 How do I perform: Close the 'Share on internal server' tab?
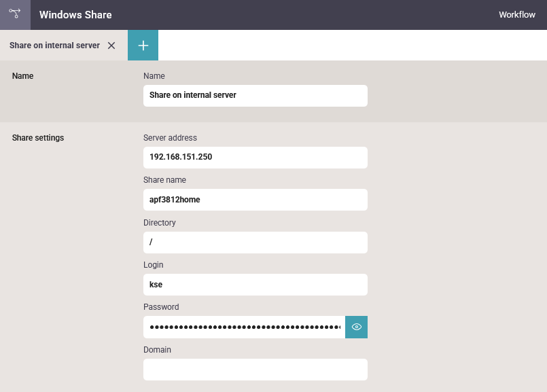(x=111, y=46)
